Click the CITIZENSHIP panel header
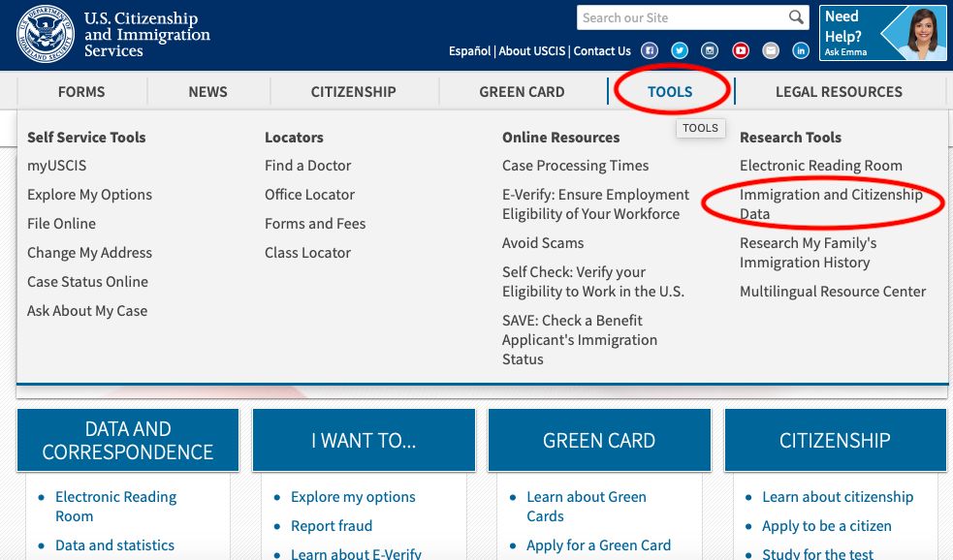The image size is (953, 560). 835,440
